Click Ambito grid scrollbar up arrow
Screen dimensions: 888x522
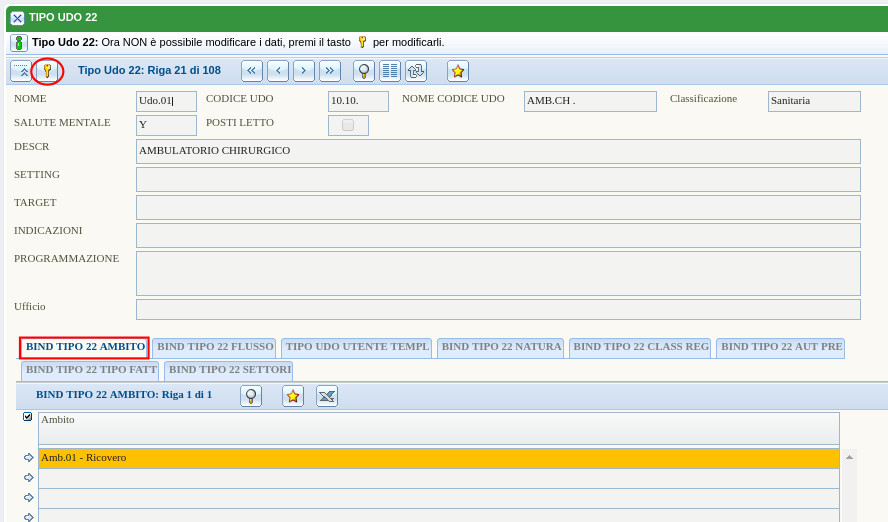[x=849, y=457]
